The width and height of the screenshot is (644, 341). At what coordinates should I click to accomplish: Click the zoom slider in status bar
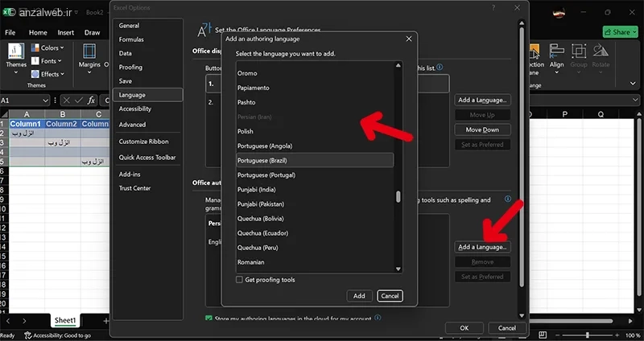[588, 335]
